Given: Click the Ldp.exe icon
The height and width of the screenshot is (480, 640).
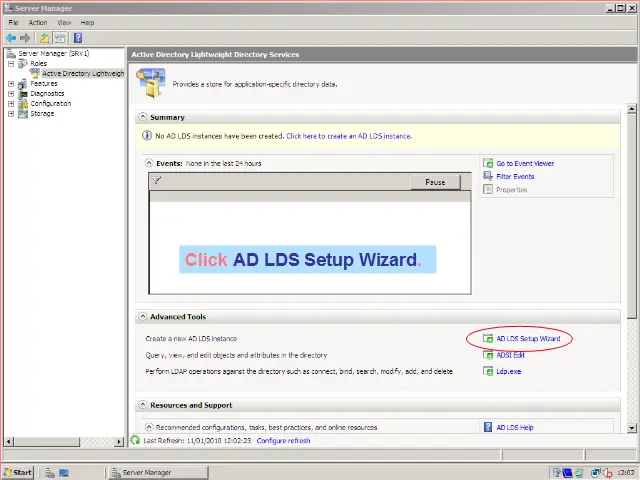Looking at the screenshot, I should click(x=488, y=371).
